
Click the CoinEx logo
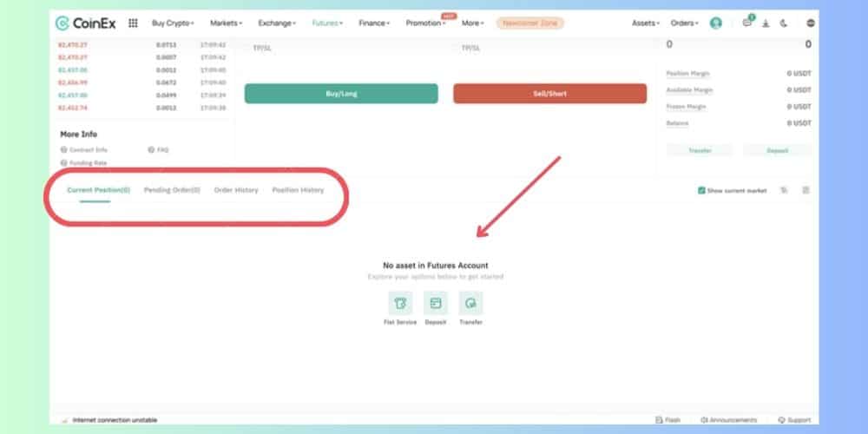click(x=85, y=23)
